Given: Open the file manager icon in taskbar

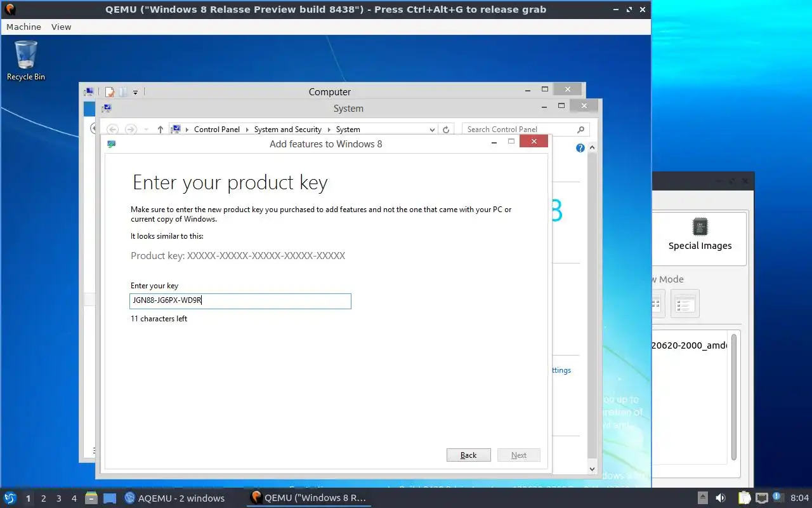Looking at the screenshot, I should [91, 498].
